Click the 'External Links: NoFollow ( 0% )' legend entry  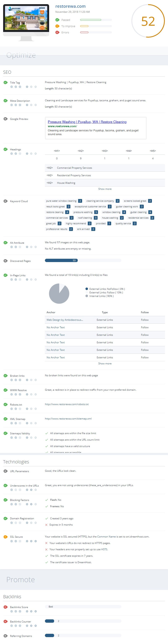[x=105, y=289]
